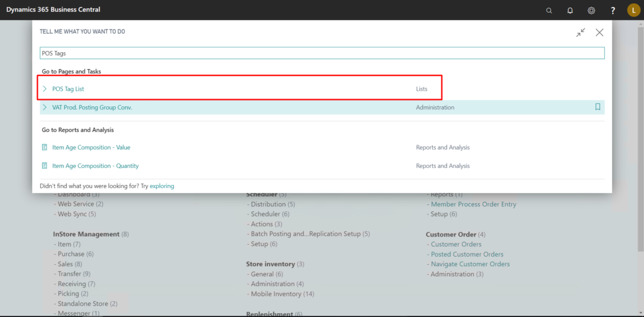The width and height of the screenshot is (644, 317).
Task: Open VAT Prod. Posting Group Conv. result
Action: pos(92,107)
